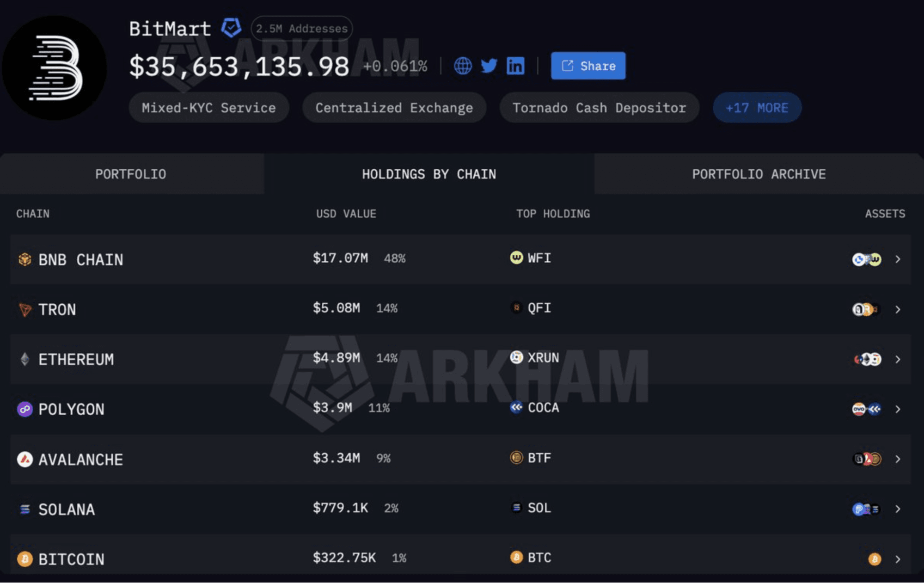Expand the AVALANCHE row chevron
Screen dimensions: 924x583
pyautogui.click(x=898, y=459)
